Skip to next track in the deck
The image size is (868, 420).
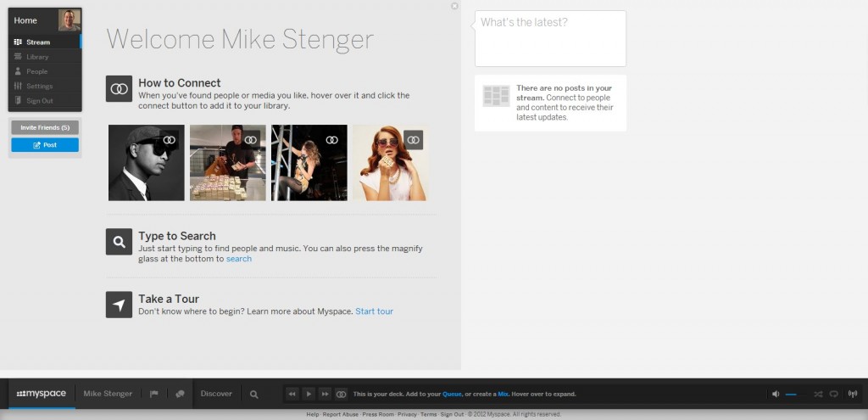point(325,394)
